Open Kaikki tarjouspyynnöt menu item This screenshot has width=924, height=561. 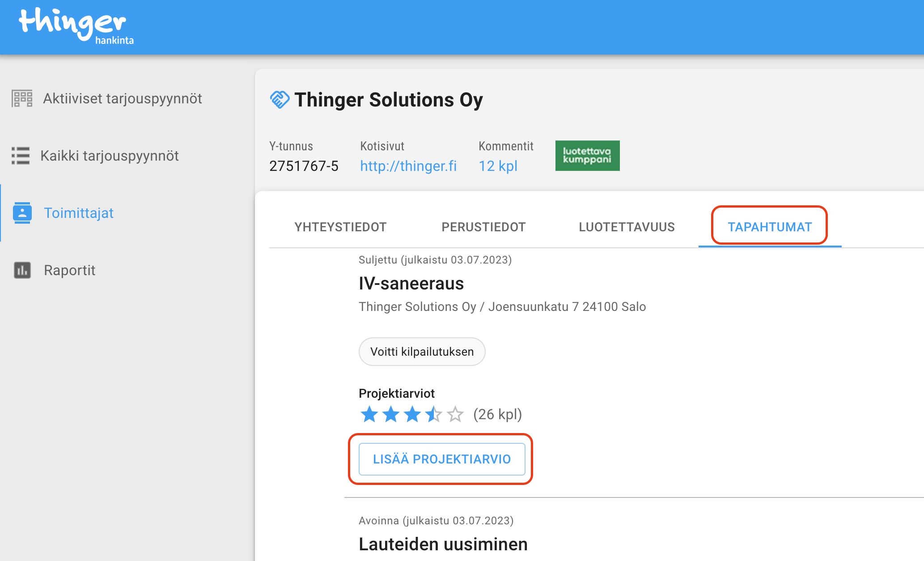[x=109, y=156]
